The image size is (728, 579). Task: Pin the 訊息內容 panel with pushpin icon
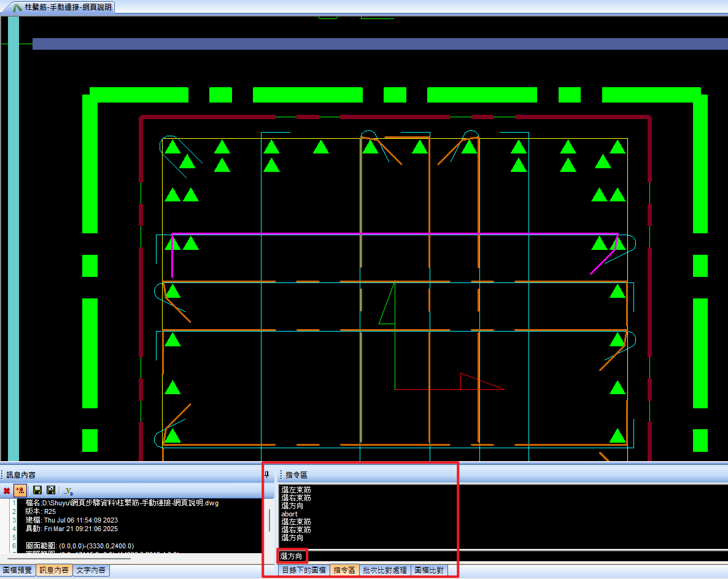click(266, 474)
